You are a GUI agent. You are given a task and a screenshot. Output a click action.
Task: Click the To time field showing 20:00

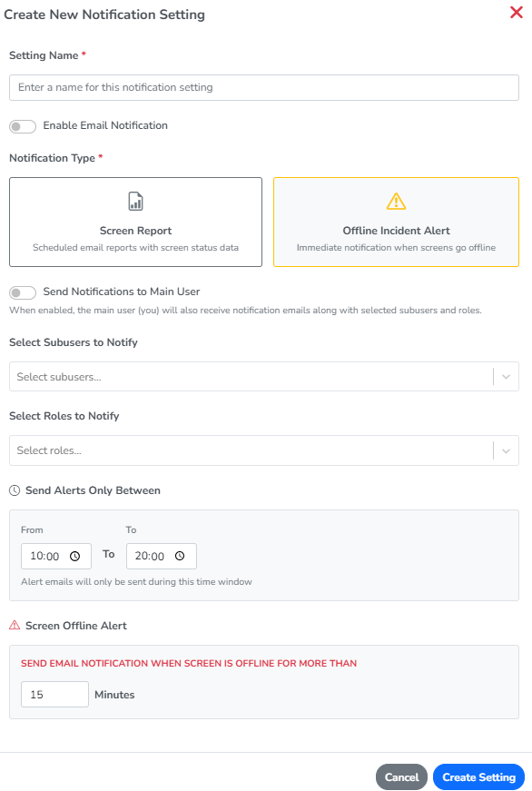pos(162,556)
